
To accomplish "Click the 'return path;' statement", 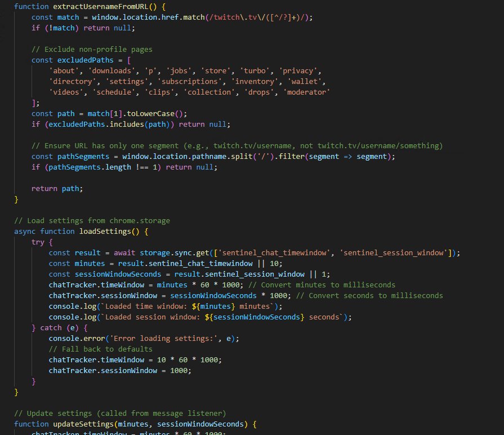I will (x=57, y=189).
